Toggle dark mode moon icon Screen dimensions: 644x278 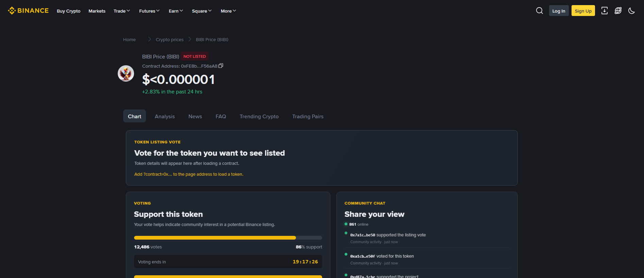[632, 11]
